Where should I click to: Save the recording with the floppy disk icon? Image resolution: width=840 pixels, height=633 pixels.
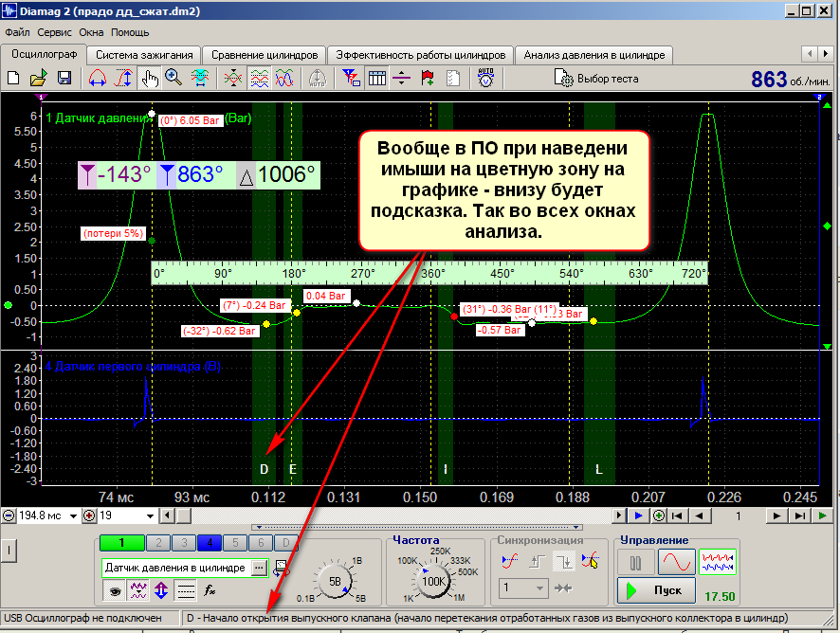pyautogui.click(x=64, y=79)
